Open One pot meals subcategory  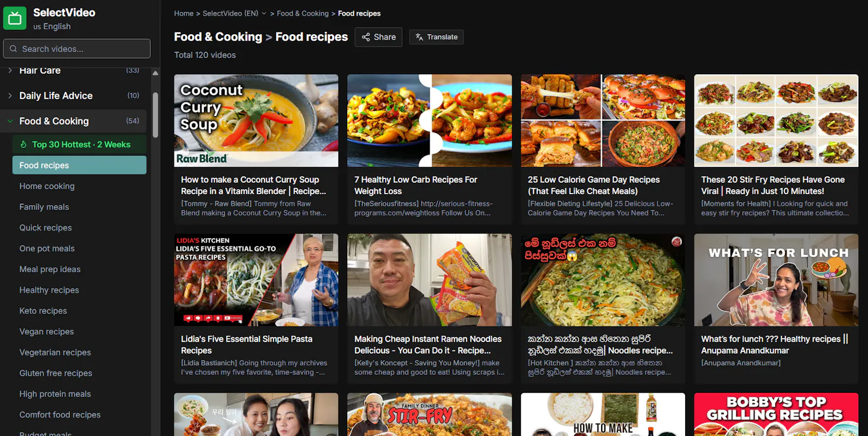coord(47,248)
